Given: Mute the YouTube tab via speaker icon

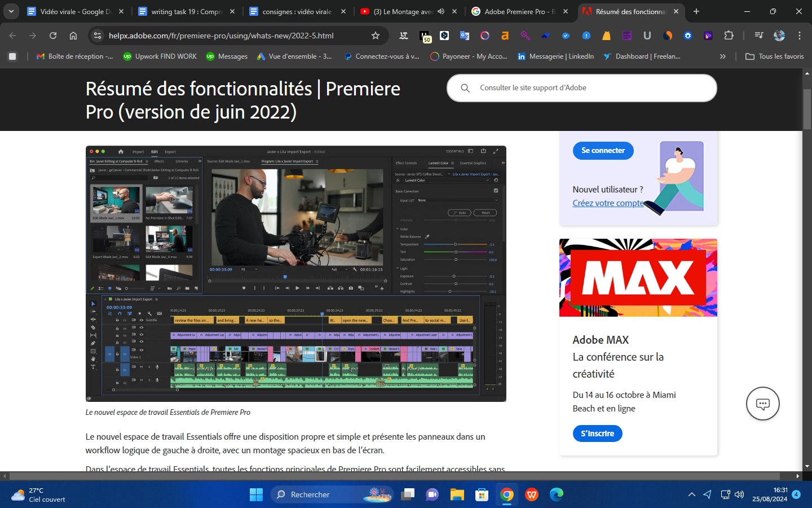Looking at the screenshot, I should pyautogui.click(x=441, y=11).
